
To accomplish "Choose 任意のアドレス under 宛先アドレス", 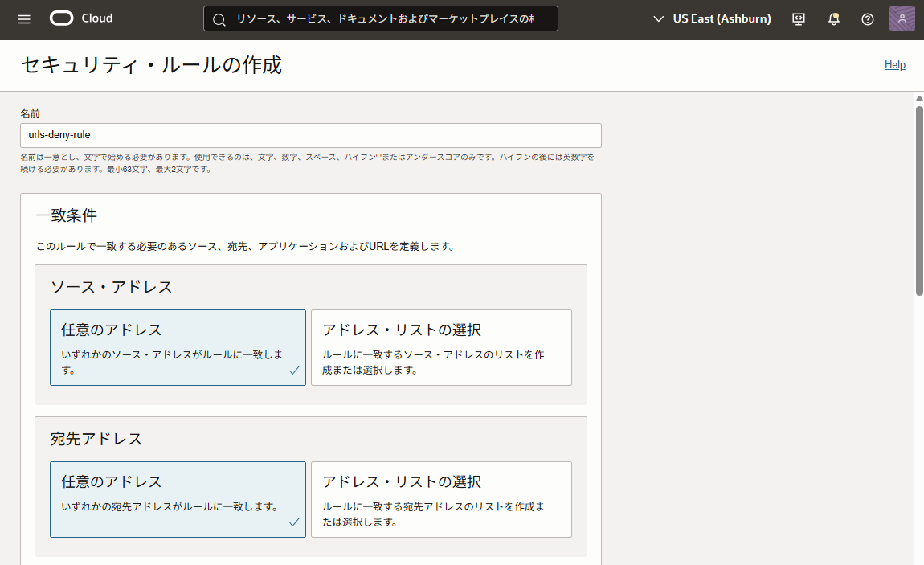I will (x=178, y=499).
